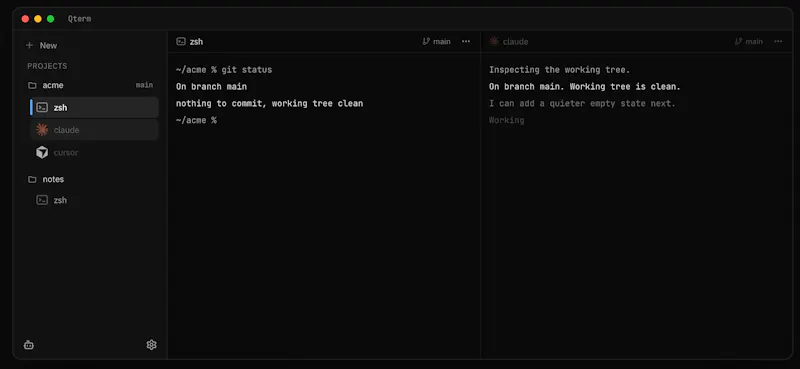Image resolution: width=800 pixels, height=369 pixels.
Task: Select the claude session in sidebar
Action: tap(94, 130)
